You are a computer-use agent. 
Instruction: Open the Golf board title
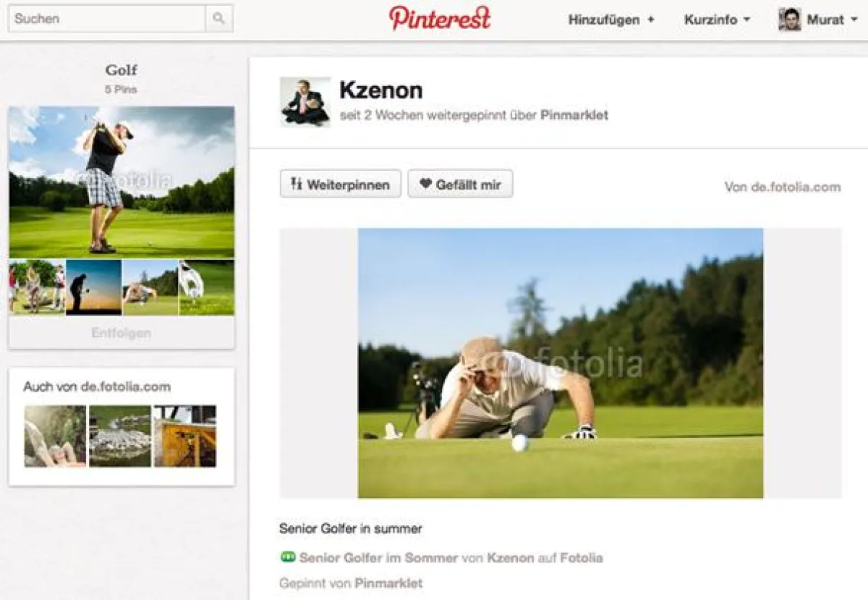point(121,70)
